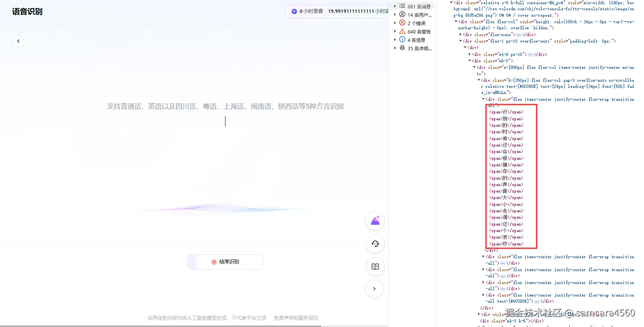Expand the ellipsis of the flex-none div

[519, 35]
